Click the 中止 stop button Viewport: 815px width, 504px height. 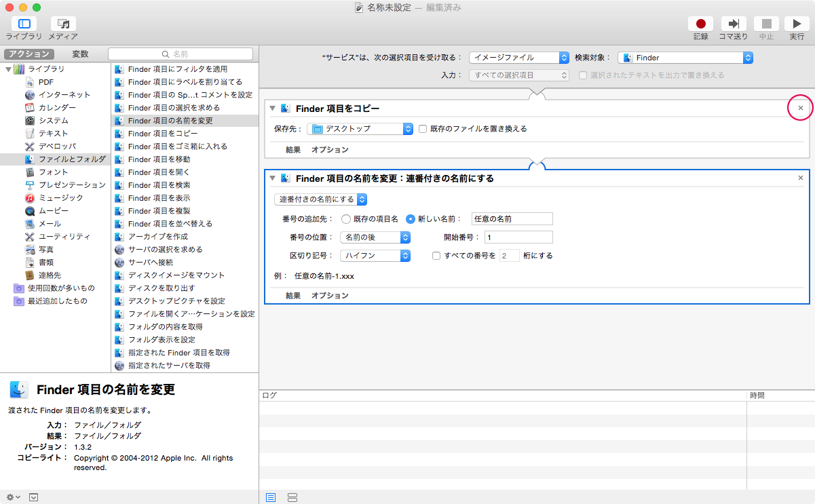pyautogui.click(x=766, y=24)
